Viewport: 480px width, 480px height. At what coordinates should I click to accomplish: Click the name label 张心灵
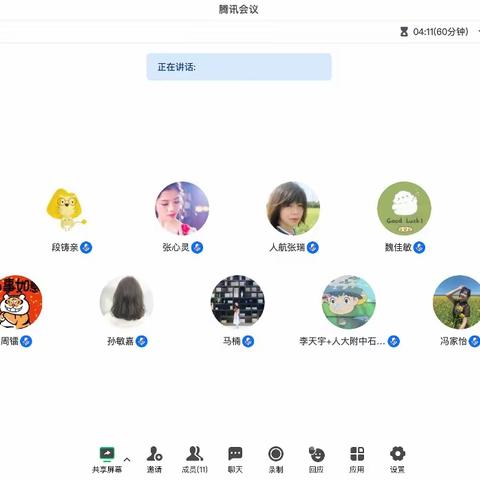[176, 248]
